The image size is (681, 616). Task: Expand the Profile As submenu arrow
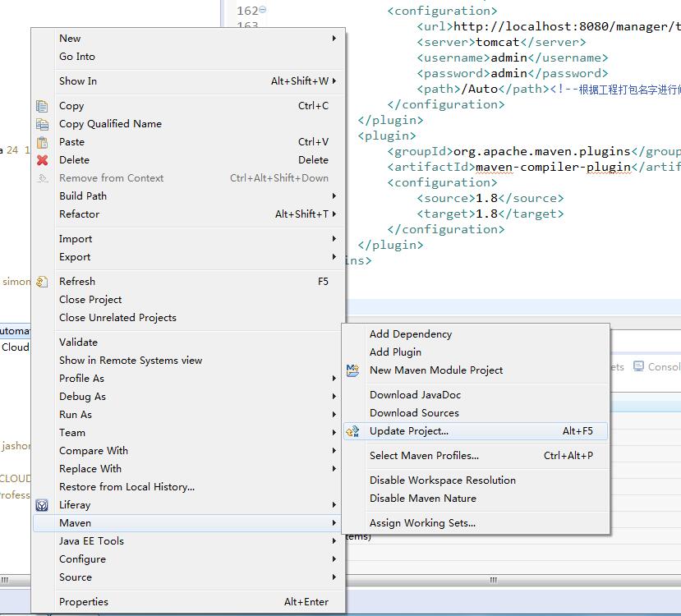point(334,378)
